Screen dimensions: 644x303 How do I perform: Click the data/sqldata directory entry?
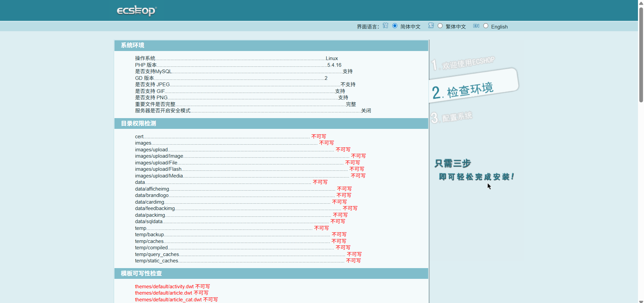pos(240,221)
